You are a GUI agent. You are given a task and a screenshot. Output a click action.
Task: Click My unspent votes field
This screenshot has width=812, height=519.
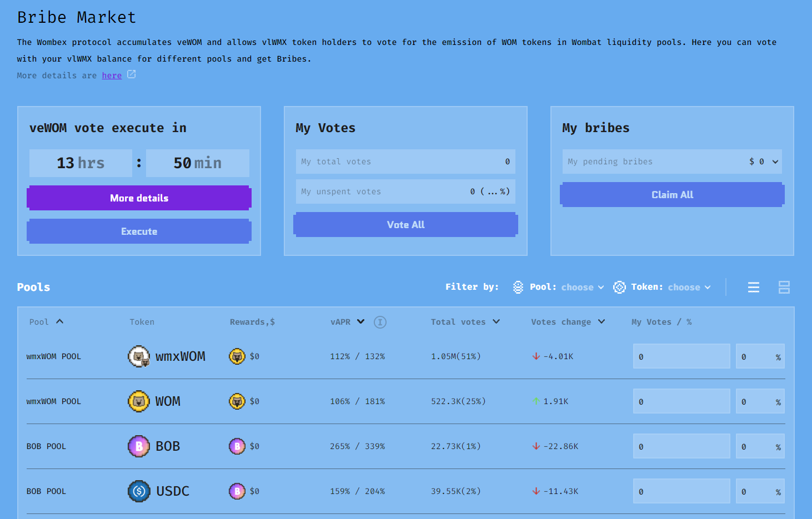405,192
